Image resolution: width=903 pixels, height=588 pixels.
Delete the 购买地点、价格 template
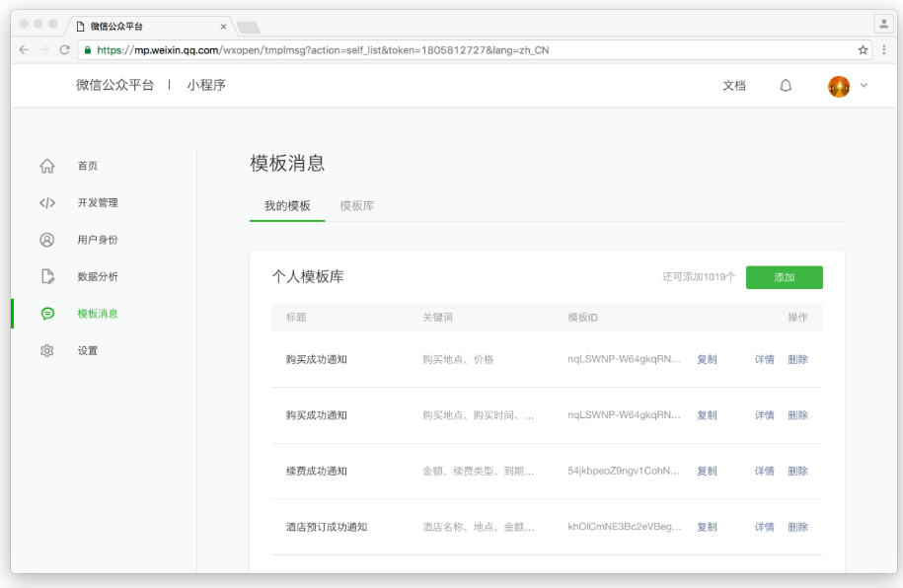[798, 359]
